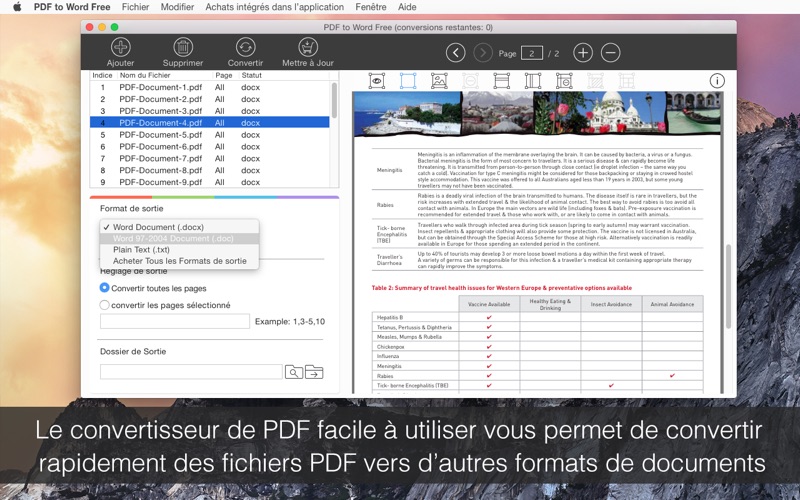Select PDF-Document-2.pdf row
The height and width of the screenshot is (500, 800).
[210, 99]
